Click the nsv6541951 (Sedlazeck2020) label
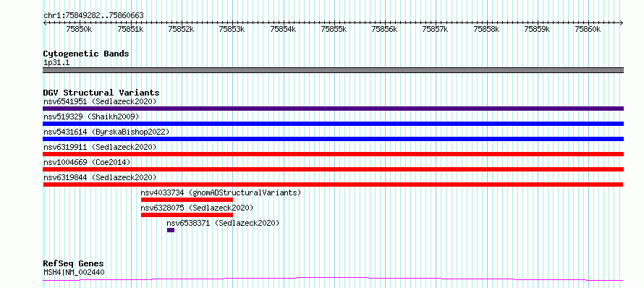This screenshot has height=288, width=644. [100, 101]
